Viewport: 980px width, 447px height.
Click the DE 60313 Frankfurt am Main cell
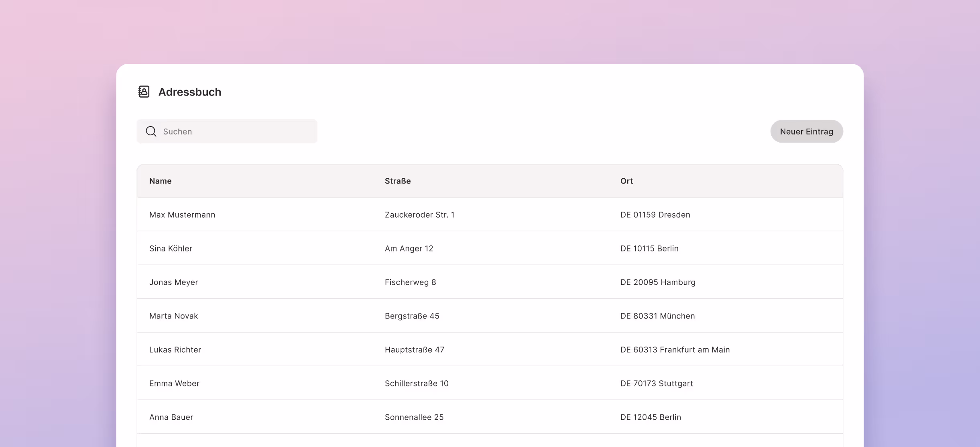coord(675,350)
